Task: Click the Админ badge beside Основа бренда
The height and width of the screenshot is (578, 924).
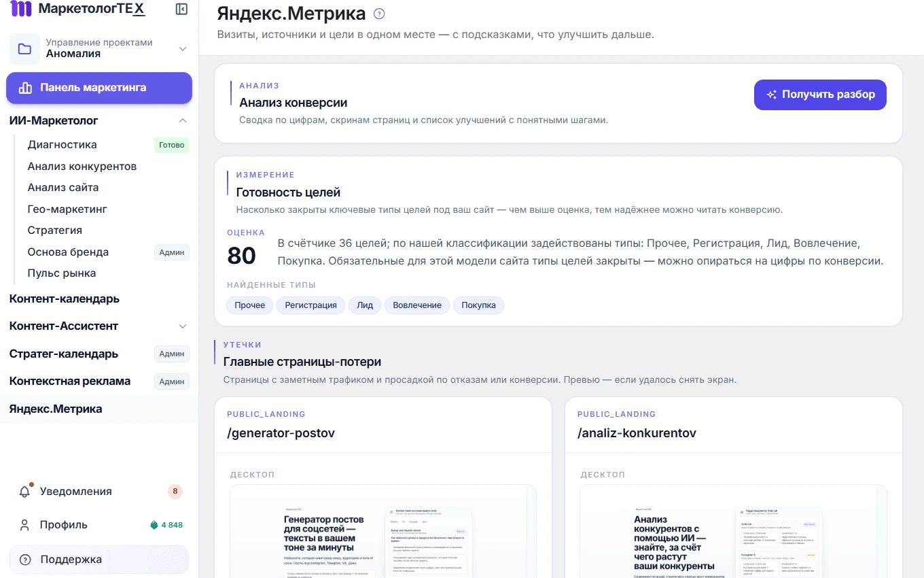Action: click(172, 252)
